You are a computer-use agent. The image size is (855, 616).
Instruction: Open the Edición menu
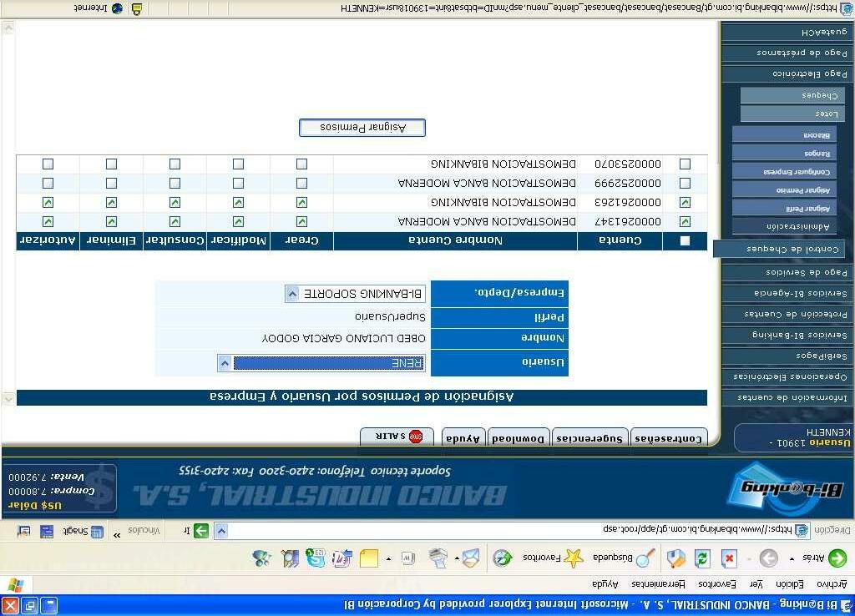790,584
